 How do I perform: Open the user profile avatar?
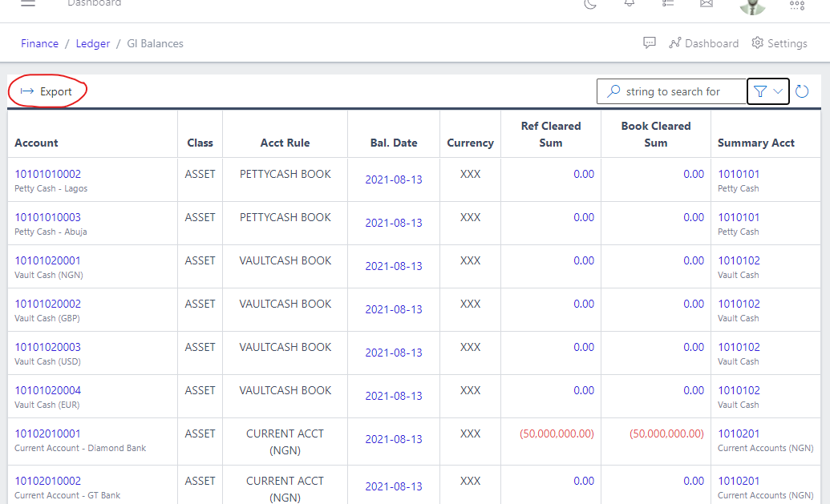point(752,6)
